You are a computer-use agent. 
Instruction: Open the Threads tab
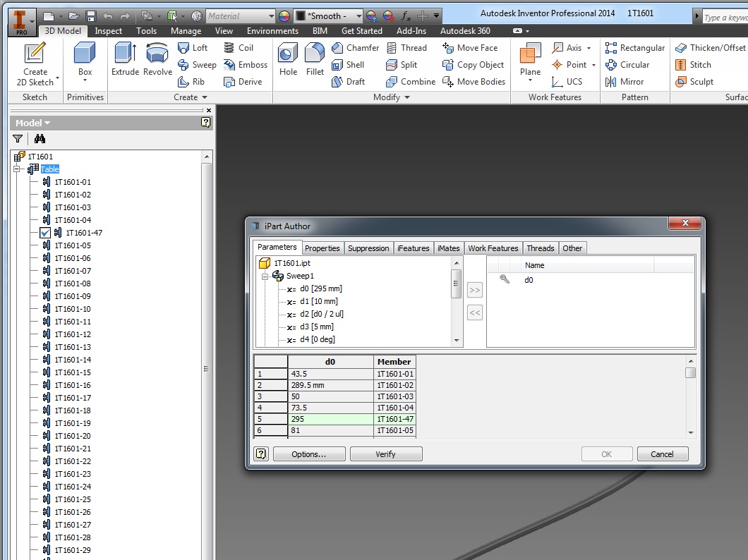click(540, 248)
